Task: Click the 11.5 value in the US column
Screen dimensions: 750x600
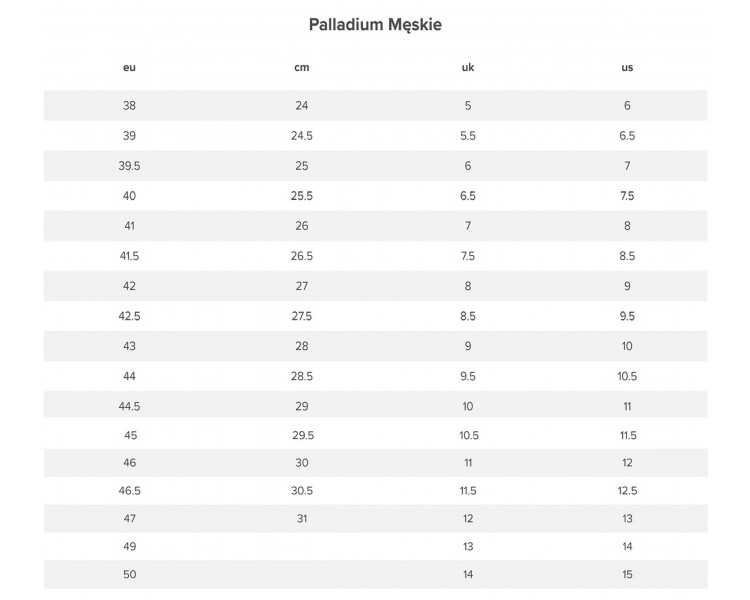Action: tap(627, 436)
